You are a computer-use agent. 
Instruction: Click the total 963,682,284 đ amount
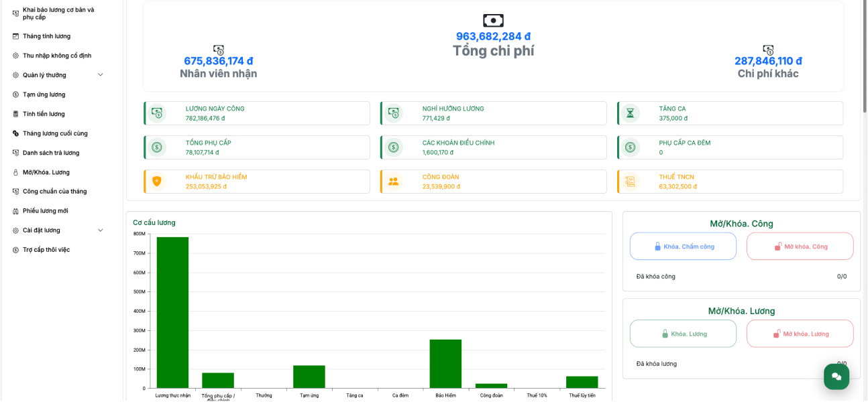tap(493, 36)
